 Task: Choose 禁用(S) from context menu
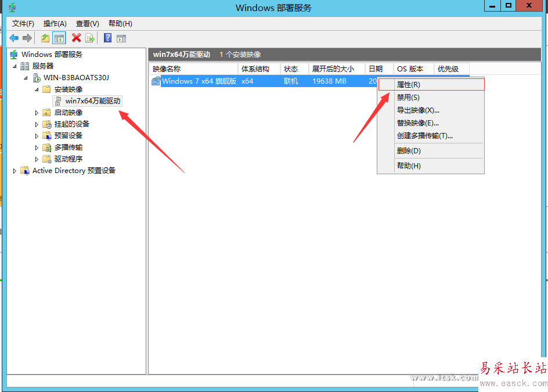click(431, 98)
